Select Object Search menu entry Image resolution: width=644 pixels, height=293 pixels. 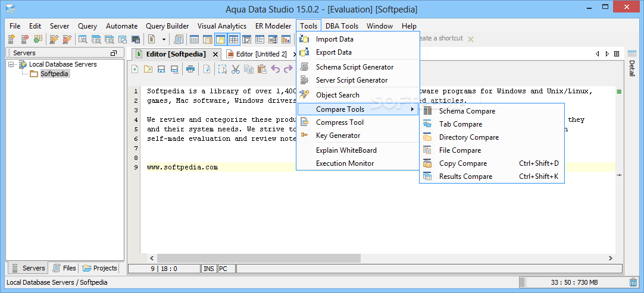point(358,95)
